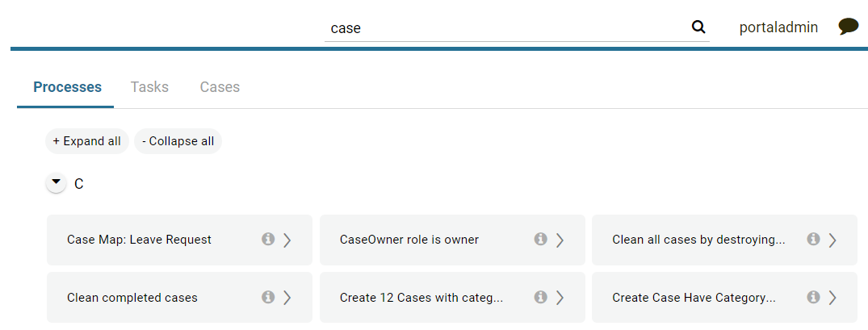Open 'Case Map: Leave Request' process title
The height and width of the screenshot is (330, 868).
[139, 240]
